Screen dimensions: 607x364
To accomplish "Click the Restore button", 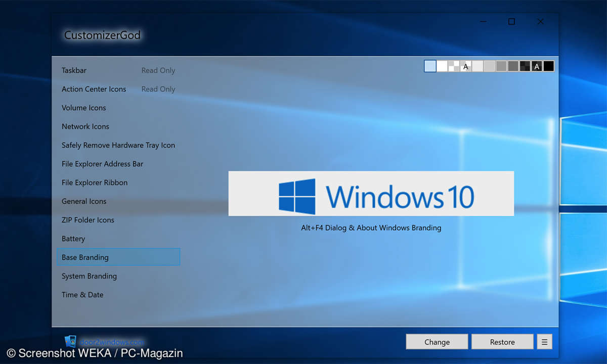I will point(502,342).
